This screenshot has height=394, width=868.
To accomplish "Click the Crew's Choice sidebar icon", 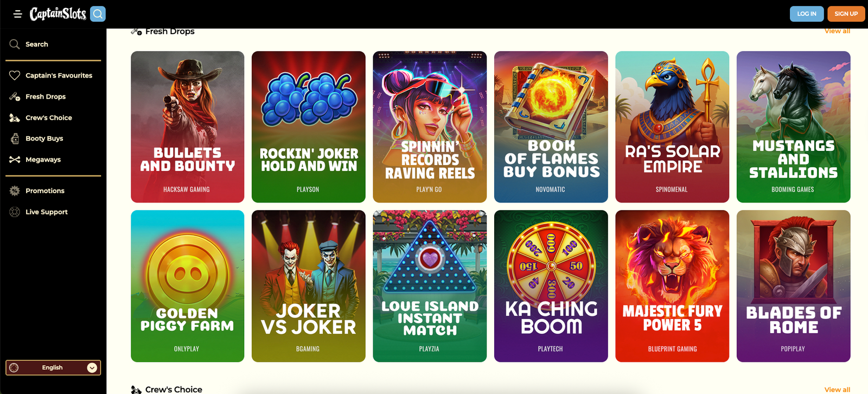I will point(15,118).
